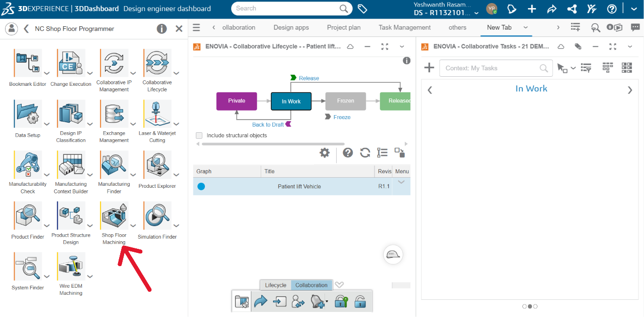The image size is (644, 317).
Task: Open Collaborative Lifecycle widget menu chevron
Action: (402, 46)
